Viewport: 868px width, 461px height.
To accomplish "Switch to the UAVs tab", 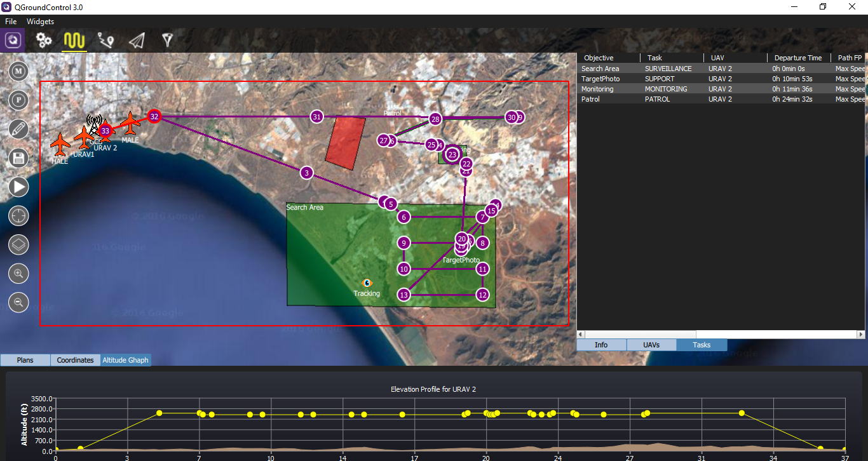I will coord(651,345).
